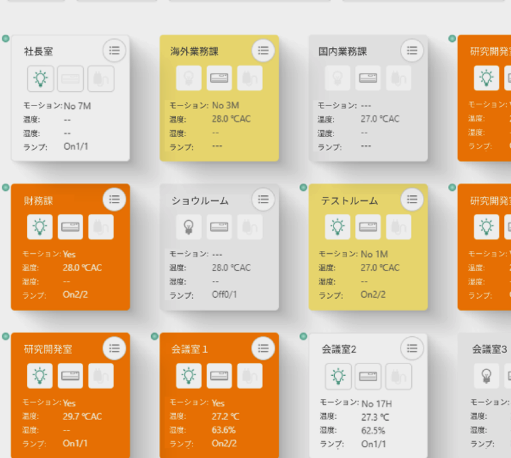This screenshot has width=511, height=458.
Task: Click motion value 'No 3M' in 海外業務課
Action: click(x=226, y=105)
